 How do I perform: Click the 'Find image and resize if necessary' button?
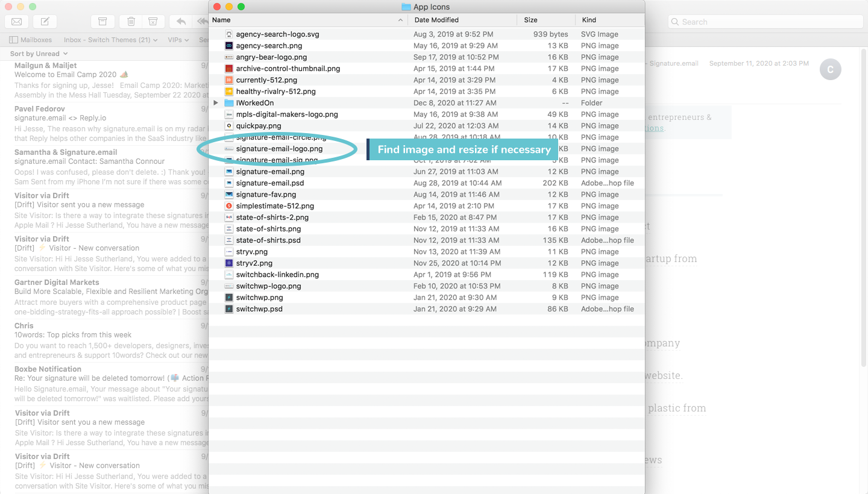[x=462, y=149]
